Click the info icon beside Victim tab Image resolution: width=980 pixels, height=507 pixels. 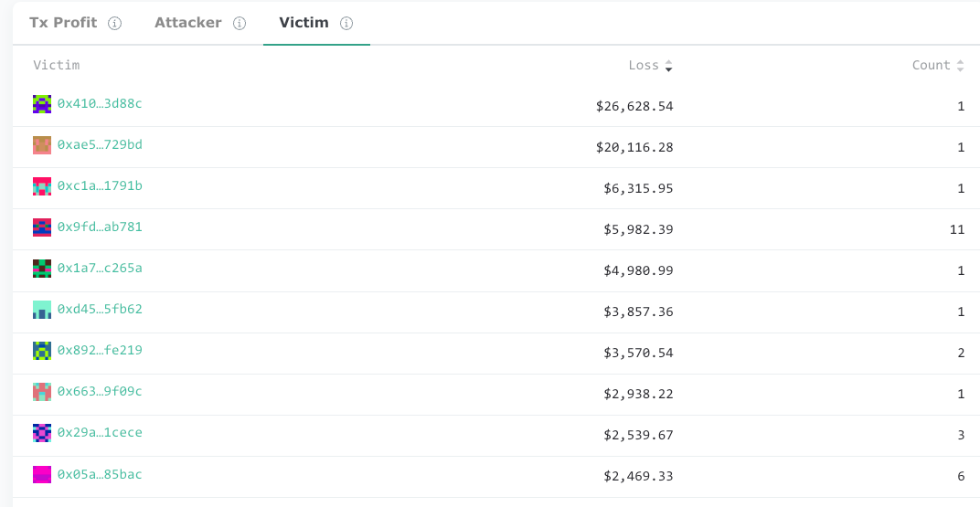(x=346, y=24)
